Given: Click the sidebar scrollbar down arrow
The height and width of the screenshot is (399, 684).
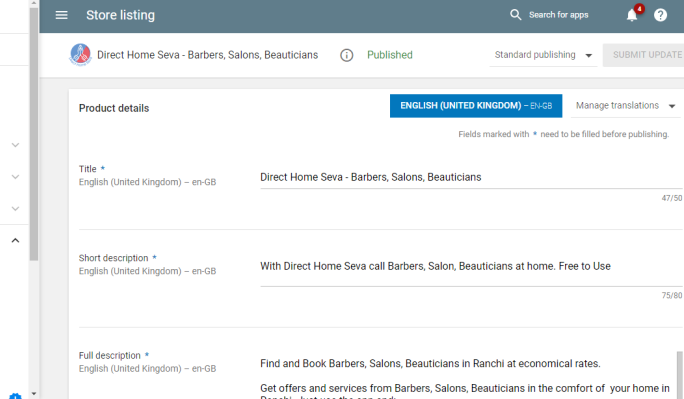Looking at the screenshot, I should click(x=34, y=394).
